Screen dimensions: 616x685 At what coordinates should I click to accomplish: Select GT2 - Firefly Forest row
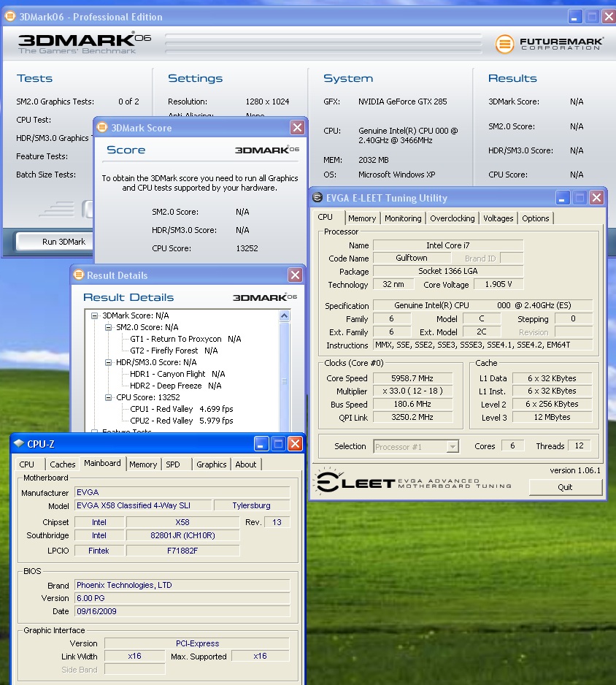pyautogui.click(x=174, y=351)
